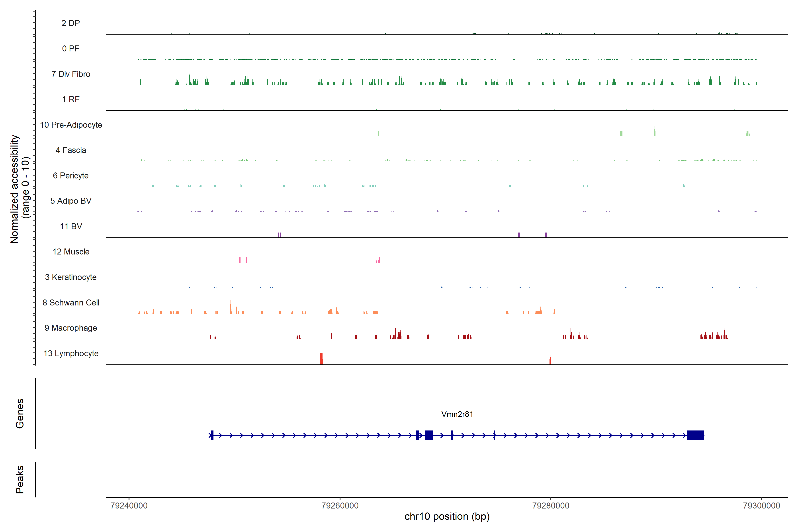Click the 11 BV track label

(x=70, y=226)
